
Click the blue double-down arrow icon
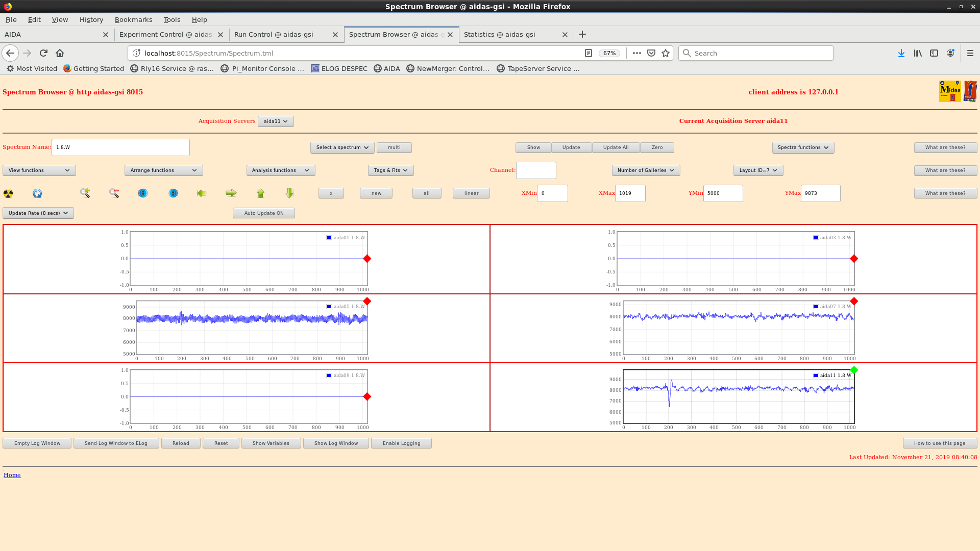point(143,193)
